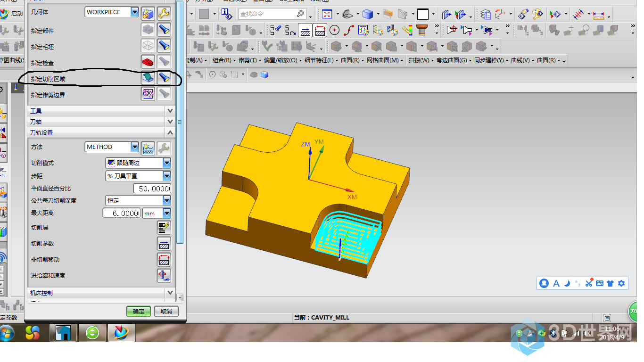This screenshot has height=362, width=644.
Task: Click the dialog vertical scrollbar thumb
Action: click(x=180, y=123)
